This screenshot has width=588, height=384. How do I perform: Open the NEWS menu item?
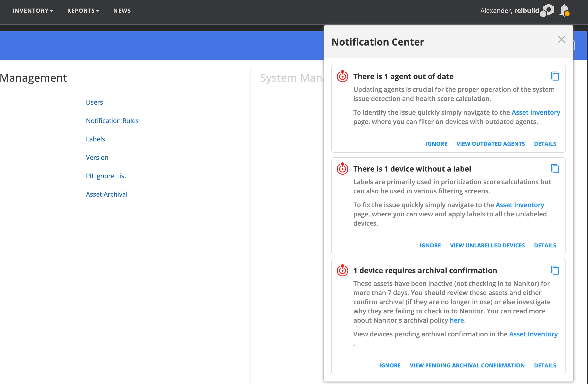[122, 10]
